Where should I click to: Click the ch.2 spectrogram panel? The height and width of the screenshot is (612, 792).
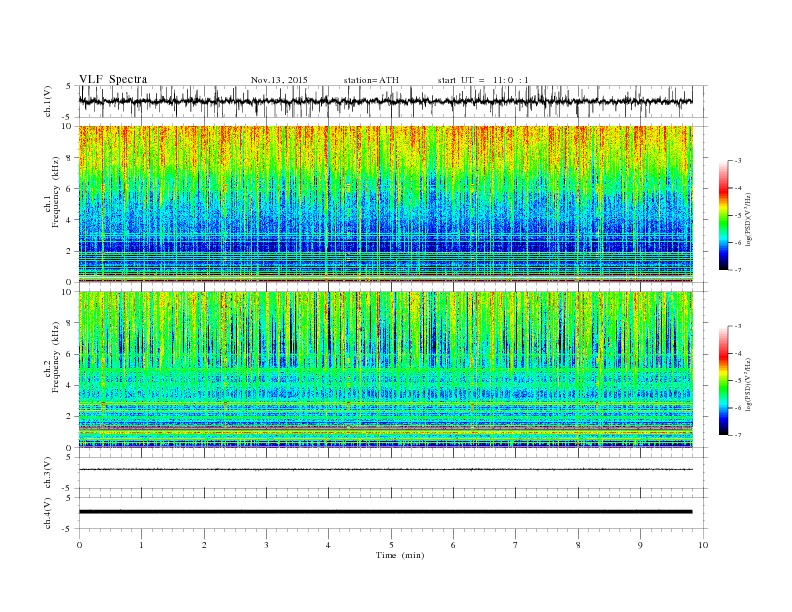(x=385, y=370)
